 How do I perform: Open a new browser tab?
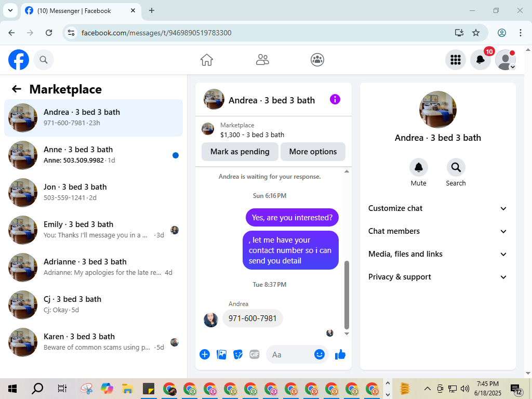tap(152, 10)
